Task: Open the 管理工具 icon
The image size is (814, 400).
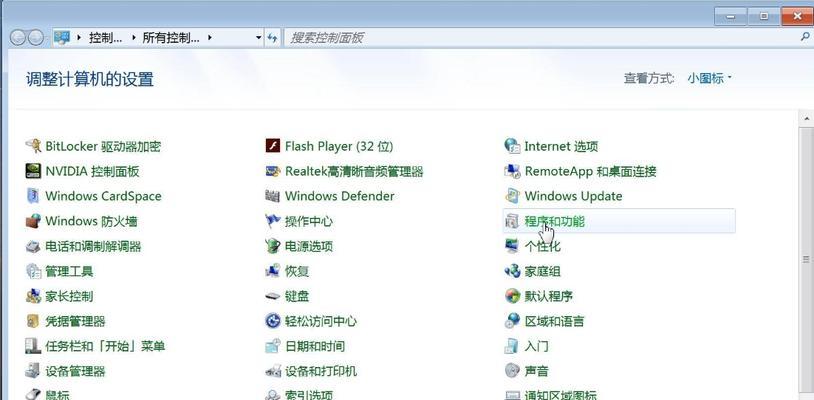Action: 33,271
